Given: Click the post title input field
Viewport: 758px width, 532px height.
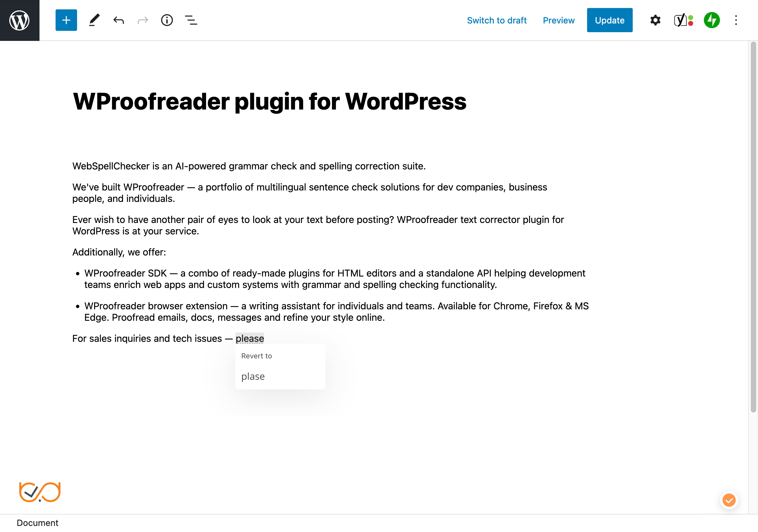Looking at the screenshot, I should tap(269, 101).
